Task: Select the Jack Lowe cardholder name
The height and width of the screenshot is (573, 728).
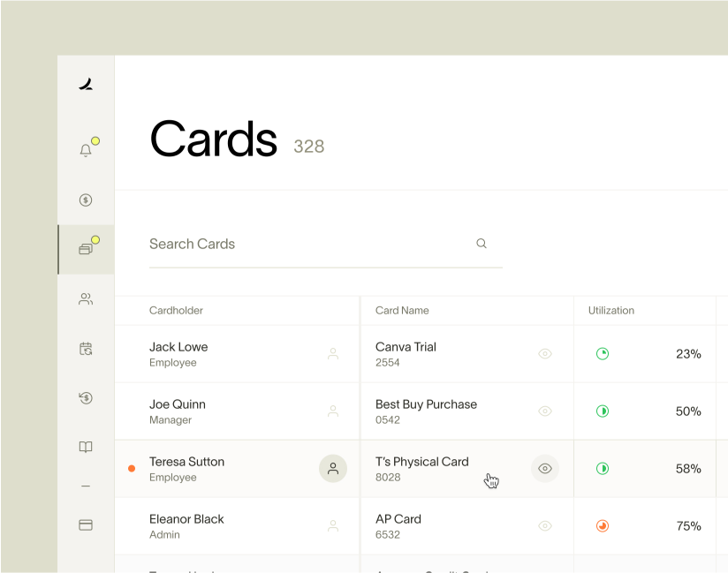Action: [x=178, y=347]
